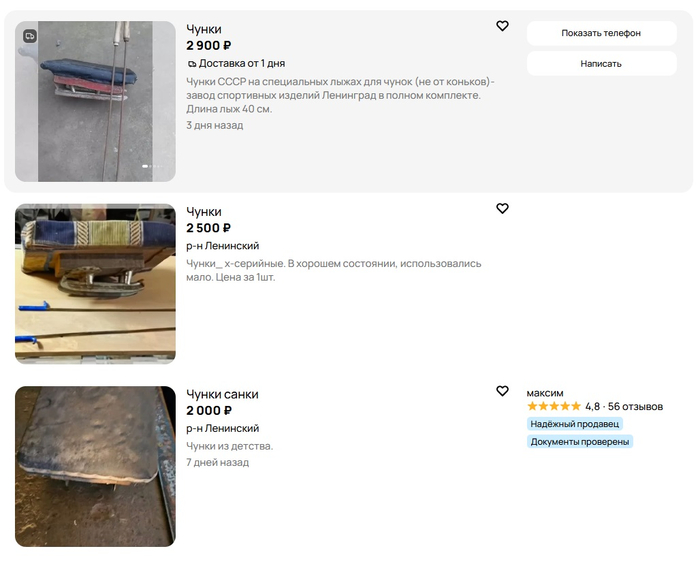Click seller rating stars 4,8
700x566 pixels.
pos(554,406)
